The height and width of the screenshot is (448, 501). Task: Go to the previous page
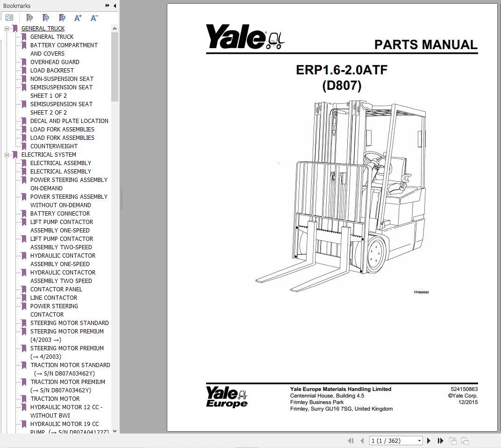tap(362, 441)
